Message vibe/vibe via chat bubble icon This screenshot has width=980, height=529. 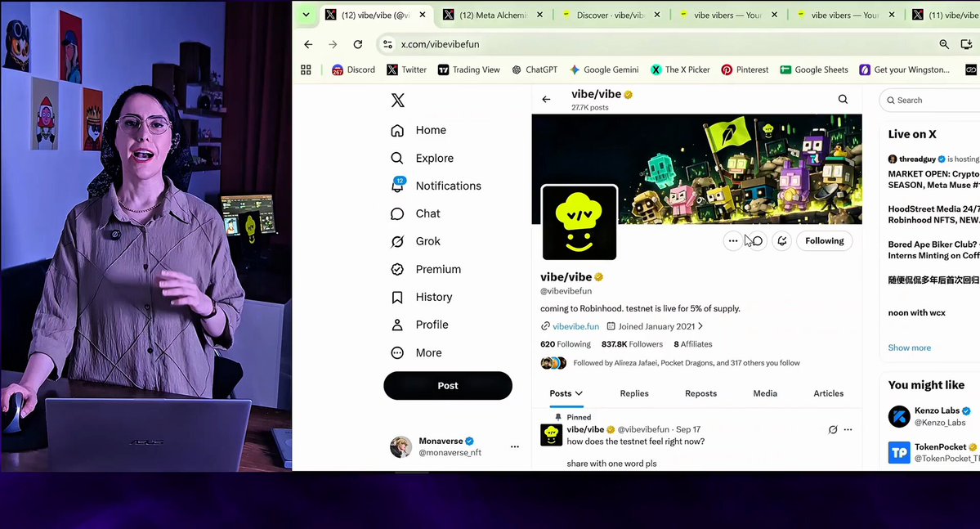(758, 240)
